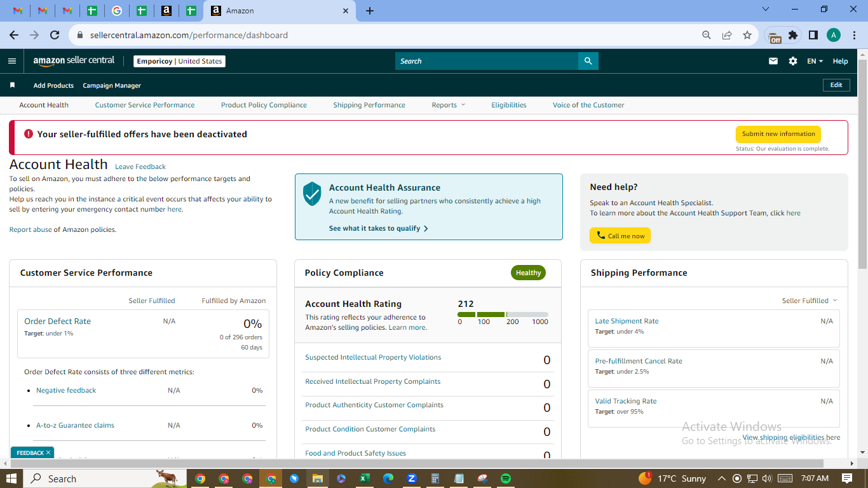Open the Leave Feedback link
Screen dimensions: 868x488
(x=140, y=166)
